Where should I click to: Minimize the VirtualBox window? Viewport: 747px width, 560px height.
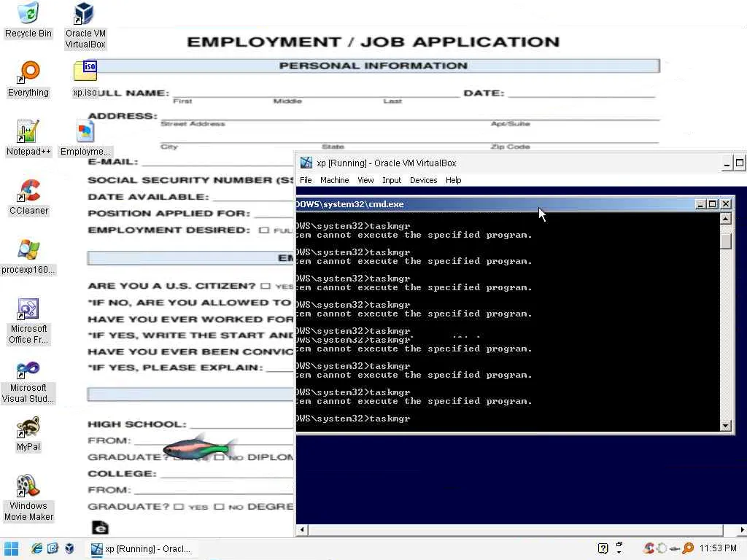pyautogui.click(x=727, y=163)
